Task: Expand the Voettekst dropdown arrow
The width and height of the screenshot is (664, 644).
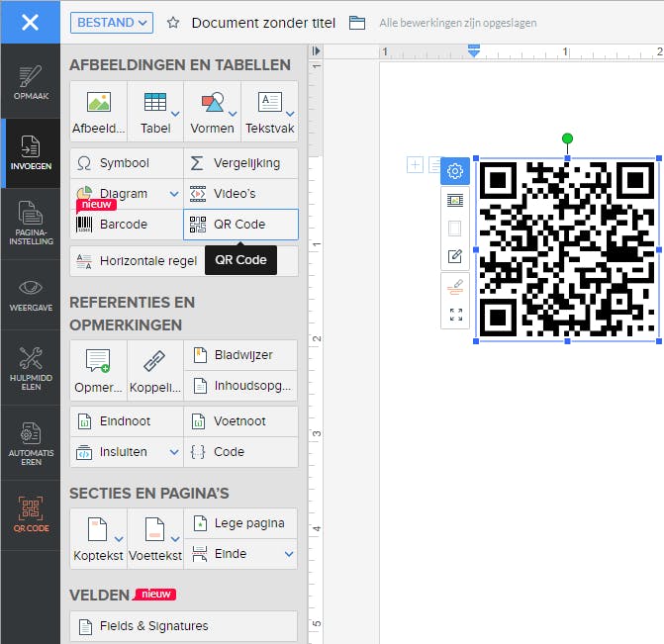Action: (x=175, y=539)
